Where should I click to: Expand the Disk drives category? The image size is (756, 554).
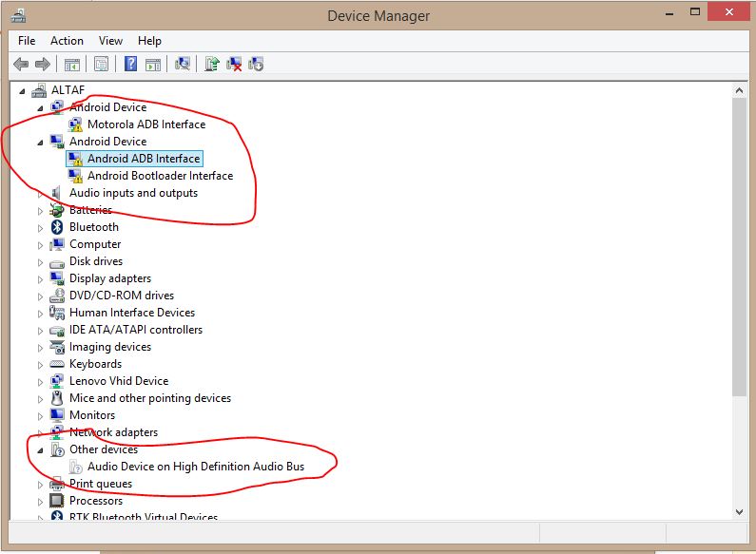(41, 262)
